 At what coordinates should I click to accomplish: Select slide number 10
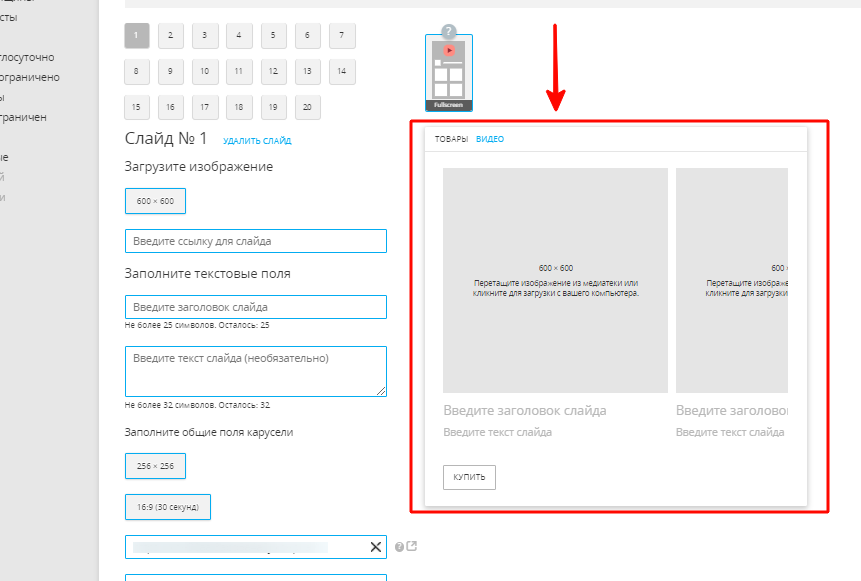[x=205, y=71]
